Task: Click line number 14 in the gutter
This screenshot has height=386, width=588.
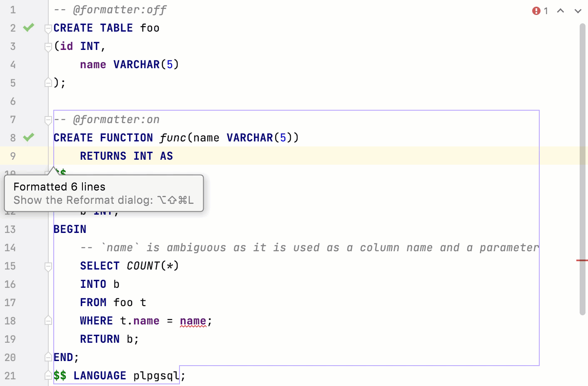Action: [x=10, y=247]
